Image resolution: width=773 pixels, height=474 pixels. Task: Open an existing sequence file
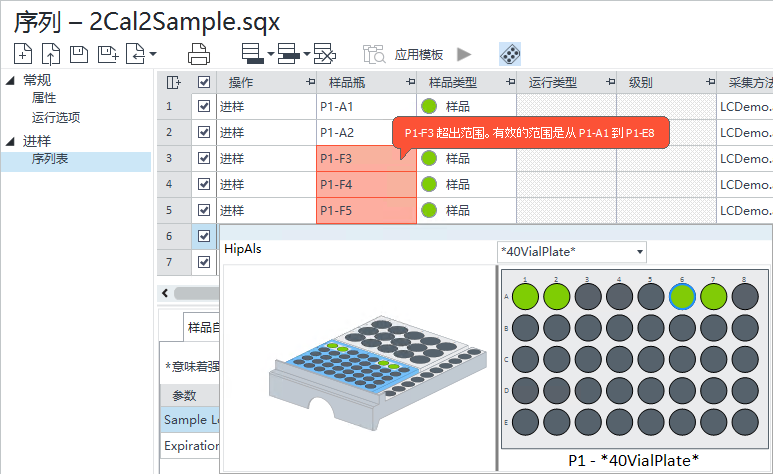(51, 54)
